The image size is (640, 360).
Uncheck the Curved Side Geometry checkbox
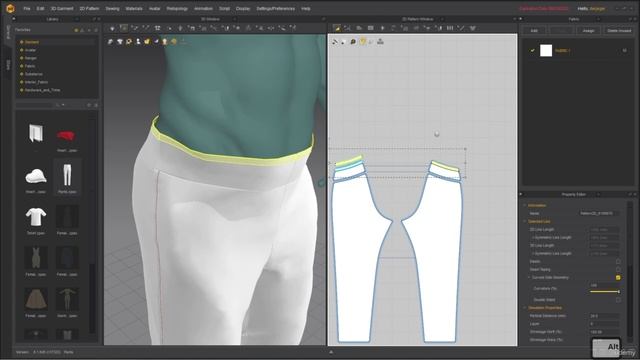pyautogui.click(x=618, y=278)
